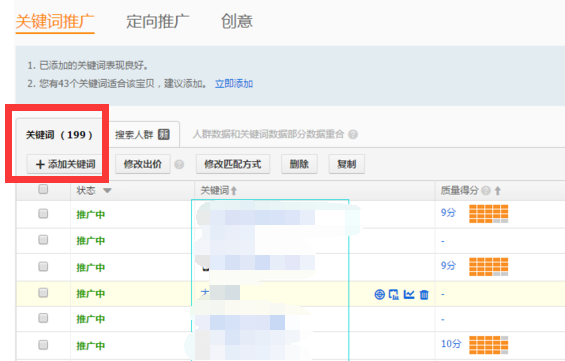
Task: Click the orange quality bar in third row
Action: [489, 267]
